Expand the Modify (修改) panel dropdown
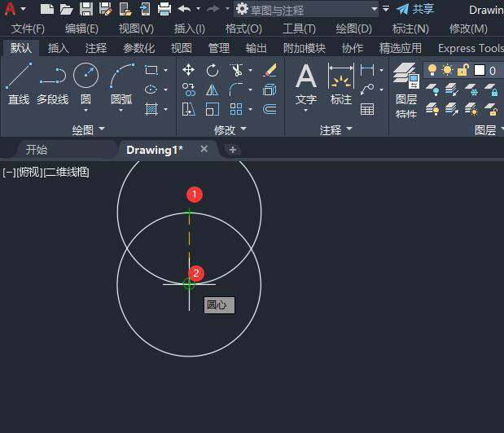The width and height of the screenshot is (504, 433). [230, 129]
